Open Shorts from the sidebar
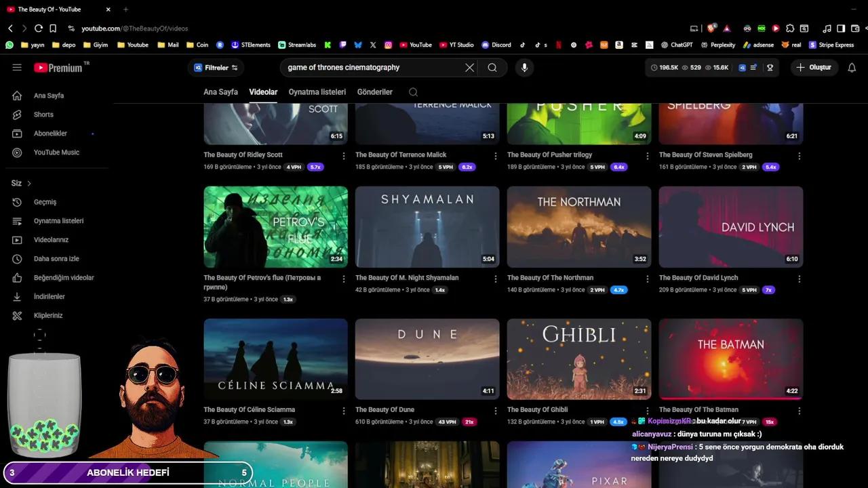This screenshot has height=488, width=868. [x=43, y=115]
